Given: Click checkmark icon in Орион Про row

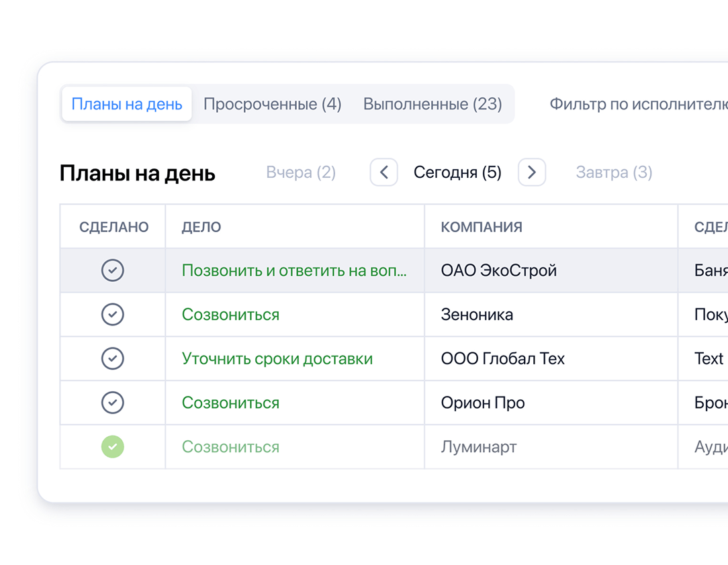Looking at the screenshot, I should 113,403.
